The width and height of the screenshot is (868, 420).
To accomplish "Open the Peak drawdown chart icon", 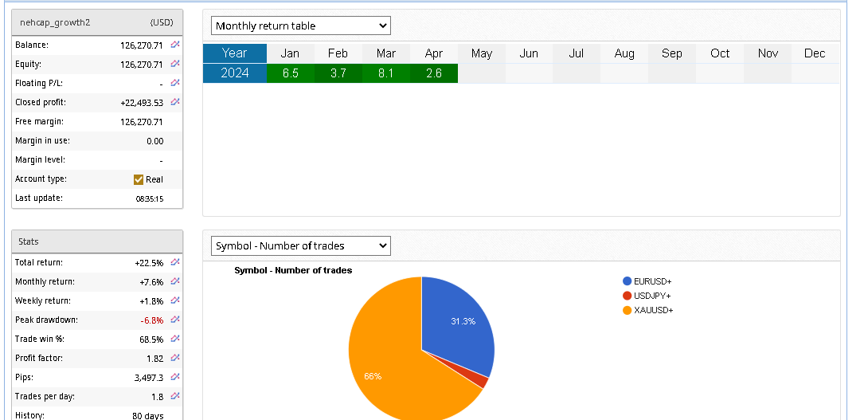I will tap(175, 320).
